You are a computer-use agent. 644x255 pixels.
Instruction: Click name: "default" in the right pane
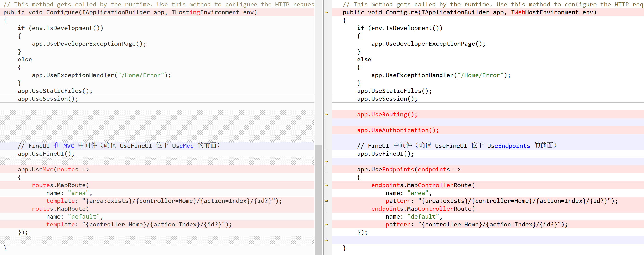(414, 217)
